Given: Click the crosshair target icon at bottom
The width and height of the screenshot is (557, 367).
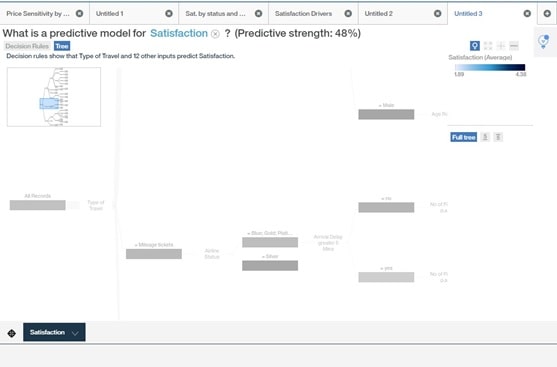Looking at the screenshot, I should coord(11,333).
